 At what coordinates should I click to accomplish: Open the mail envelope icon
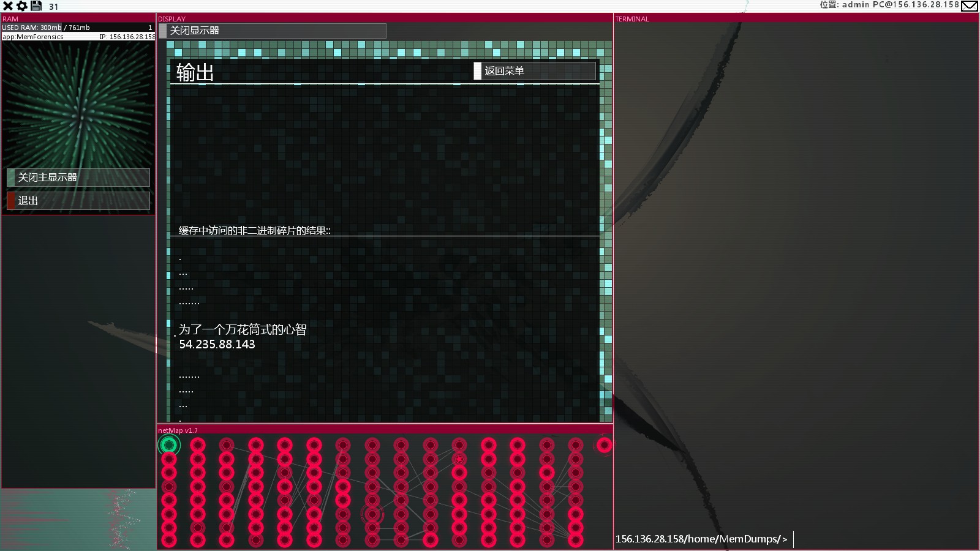pyautogui.click(x=970, y=6)
